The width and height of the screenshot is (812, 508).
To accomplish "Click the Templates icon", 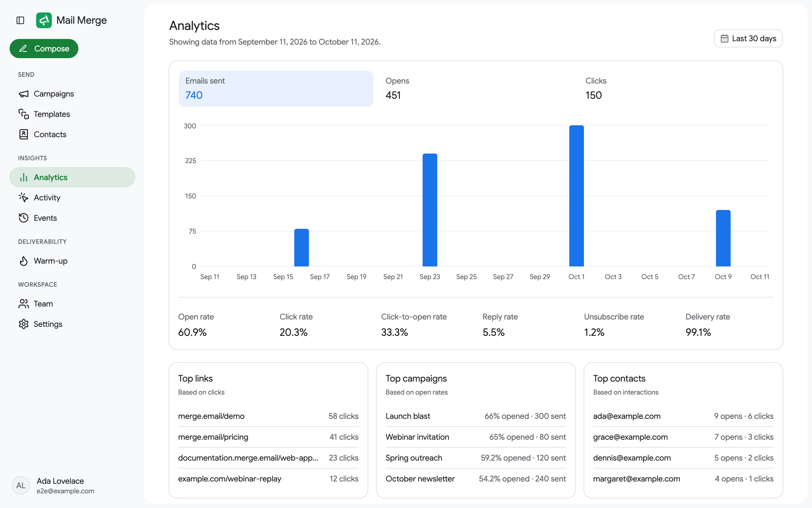I will tap(23, 114).
